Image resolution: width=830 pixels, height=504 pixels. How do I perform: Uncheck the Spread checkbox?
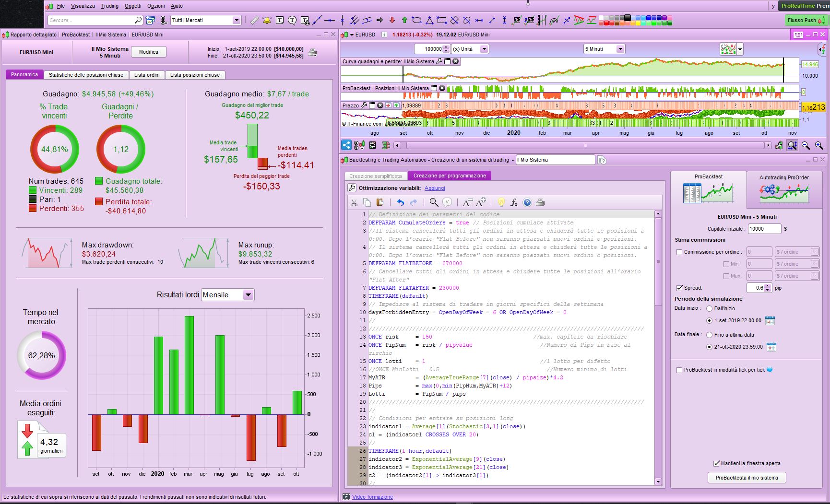tap(679, 288)
